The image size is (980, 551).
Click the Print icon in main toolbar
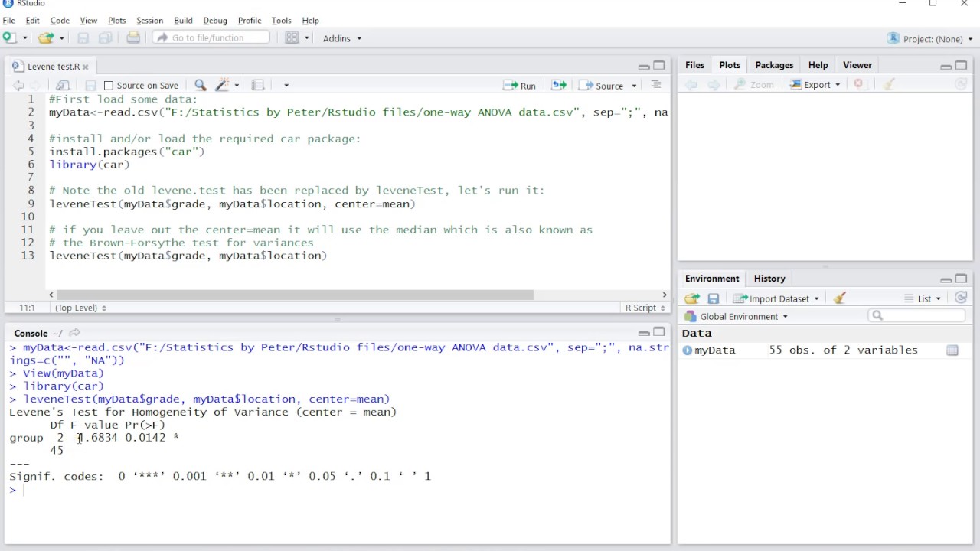(133, 37)
